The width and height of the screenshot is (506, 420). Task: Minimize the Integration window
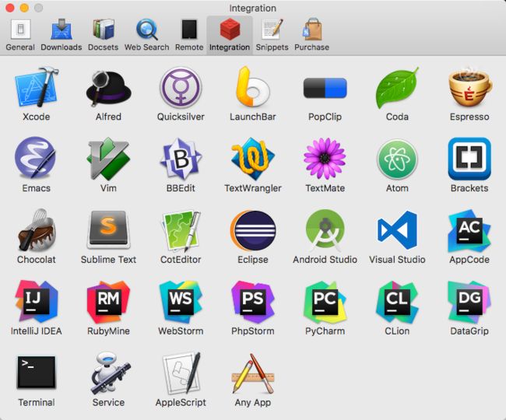tap(24, 8)
